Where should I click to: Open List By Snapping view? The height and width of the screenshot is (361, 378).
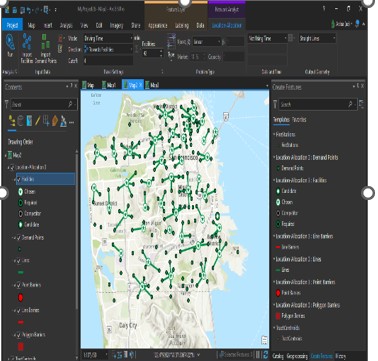tap(46, 121)
